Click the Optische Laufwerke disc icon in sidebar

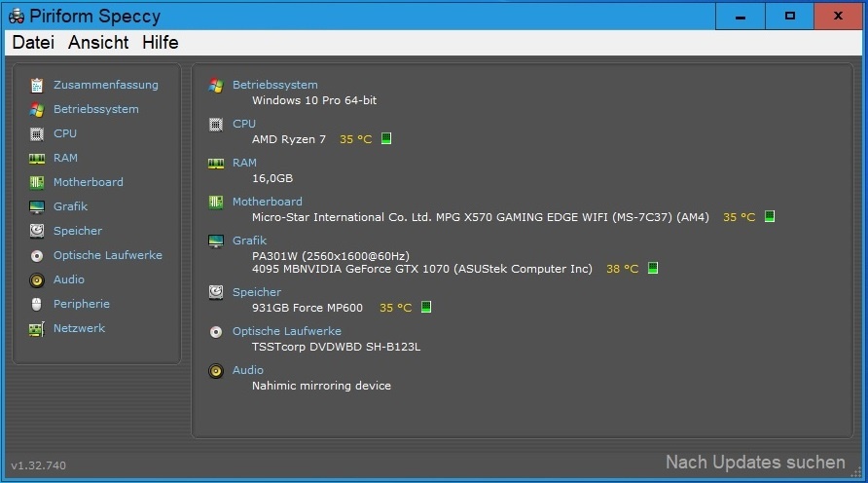37,256
